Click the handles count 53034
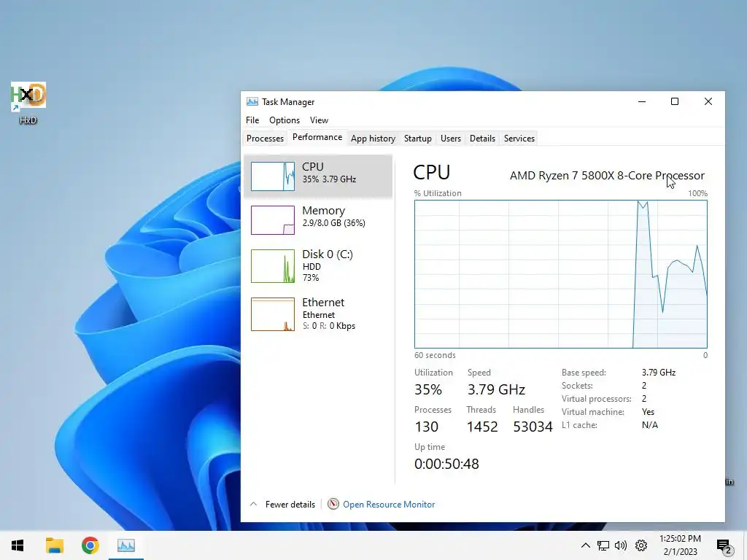The height and width of the screenshot is (560, 747). click(x=533, y=427)
